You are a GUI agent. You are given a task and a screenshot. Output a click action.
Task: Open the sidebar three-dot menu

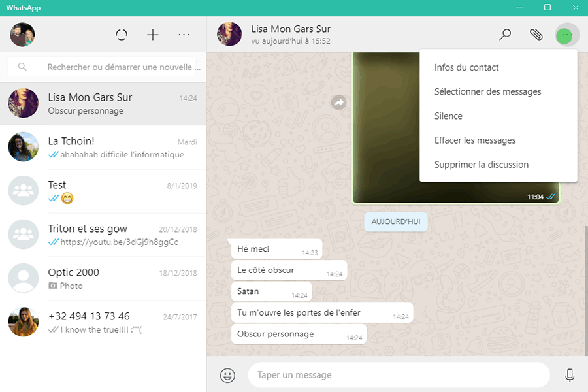tap(184, 35)
